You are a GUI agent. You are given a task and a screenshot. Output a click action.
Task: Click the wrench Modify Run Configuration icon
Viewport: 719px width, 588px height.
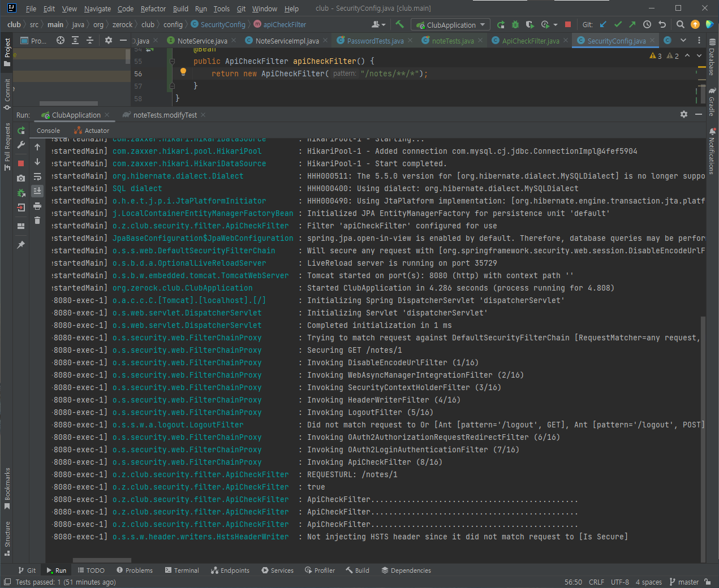pyautogui.click(x=21, y=145)
